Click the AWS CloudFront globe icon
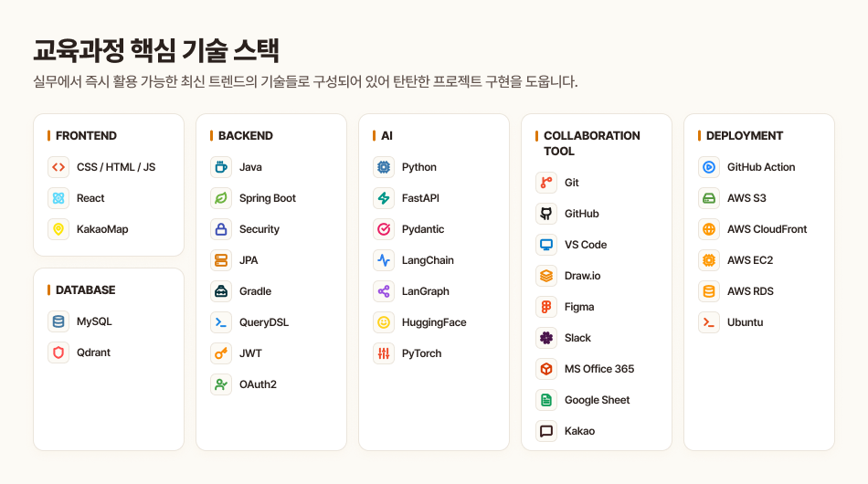Viewport: 868px width, 484px height. [x=709, y=229]
